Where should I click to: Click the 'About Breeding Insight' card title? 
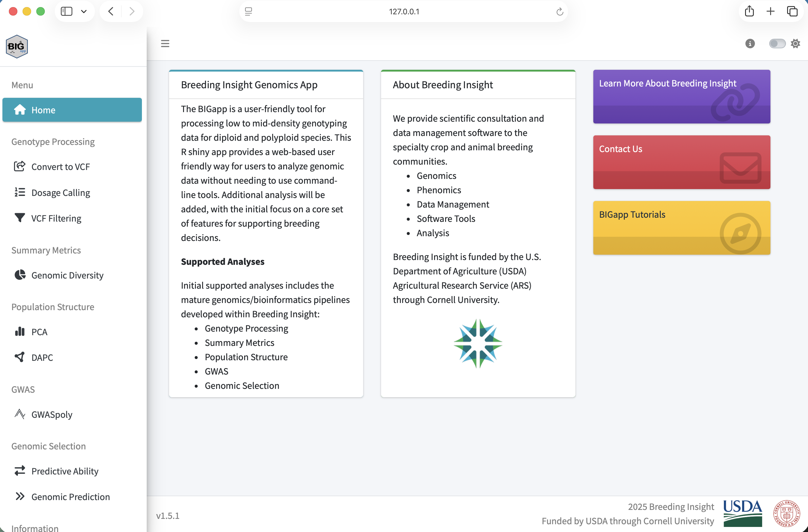click(443, 84)
